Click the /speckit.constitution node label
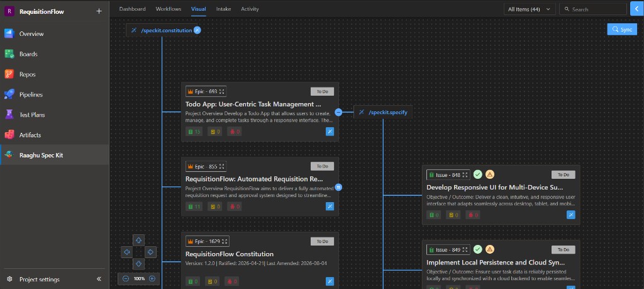Screen dimensions: 644x289 pyautogui.click(x=166, y=30)
